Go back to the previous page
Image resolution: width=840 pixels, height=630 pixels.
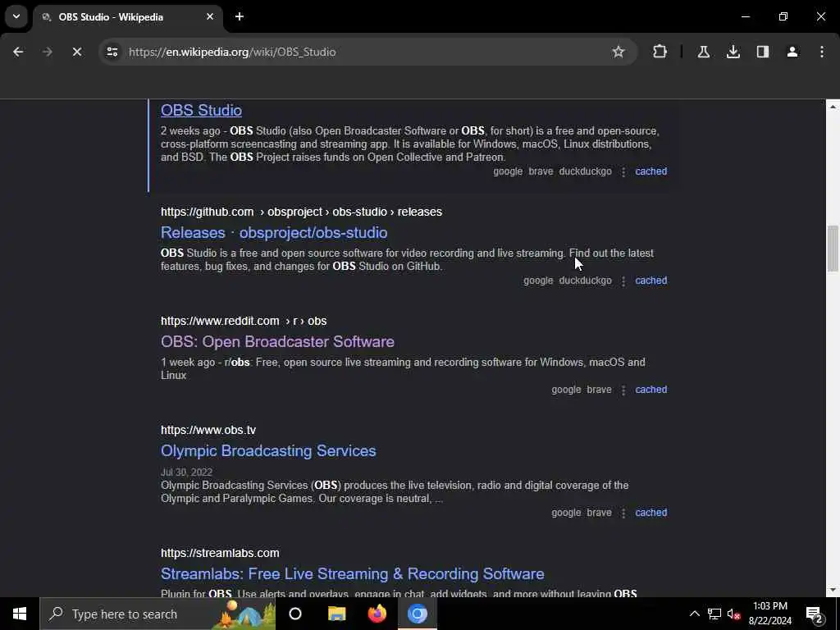18,52
